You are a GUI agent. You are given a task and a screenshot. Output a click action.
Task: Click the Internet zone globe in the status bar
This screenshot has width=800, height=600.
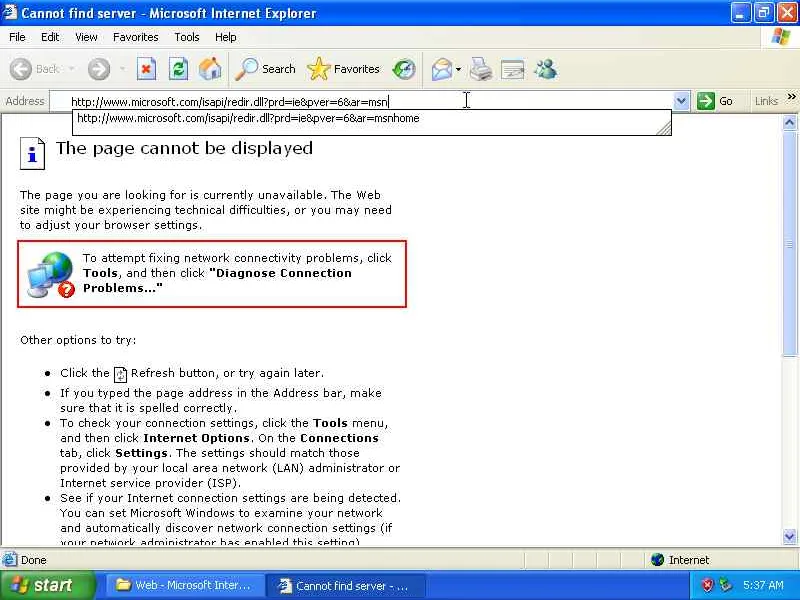click(658, 560)
